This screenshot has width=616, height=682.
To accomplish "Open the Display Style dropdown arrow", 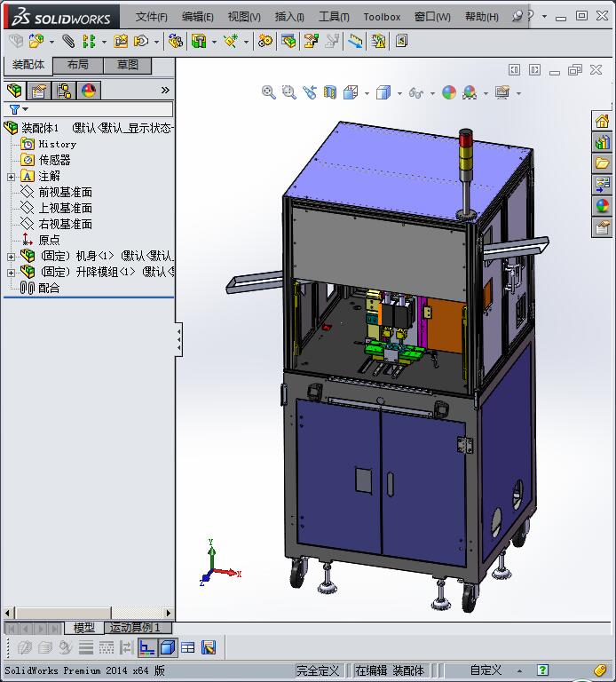I will click(x=399, y=93).
